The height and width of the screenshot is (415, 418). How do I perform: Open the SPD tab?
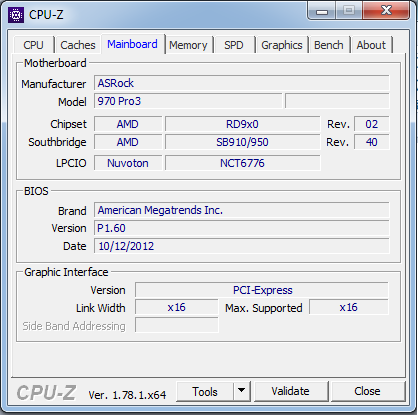pyautogui.click(x=233, y=45)
